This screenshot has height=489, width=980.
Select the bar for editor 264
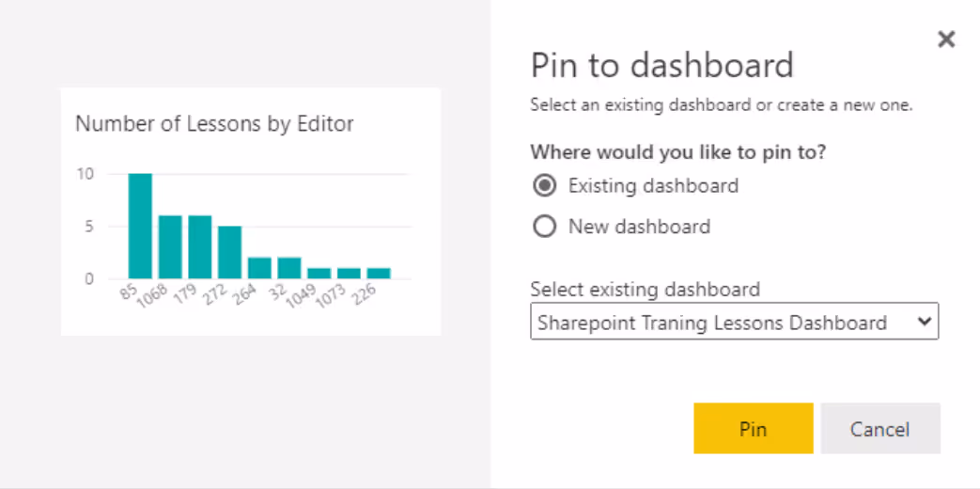259,268
